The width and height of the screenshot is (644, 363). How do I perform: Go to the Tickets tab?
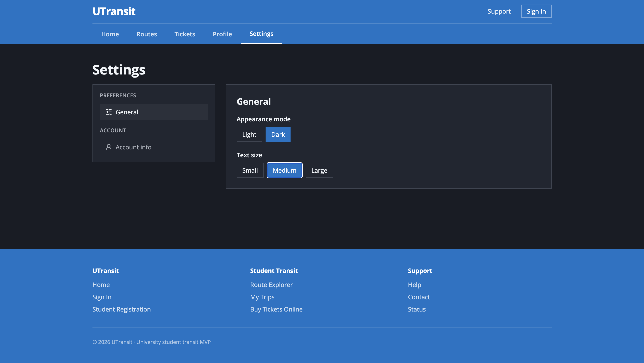coord(185,34)
